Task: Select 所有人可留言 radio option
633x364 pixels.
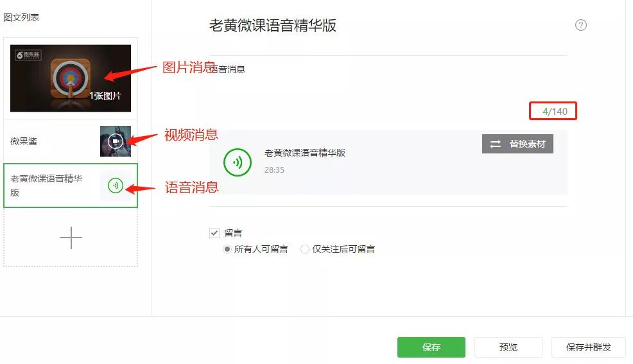Action: [227, 249]
